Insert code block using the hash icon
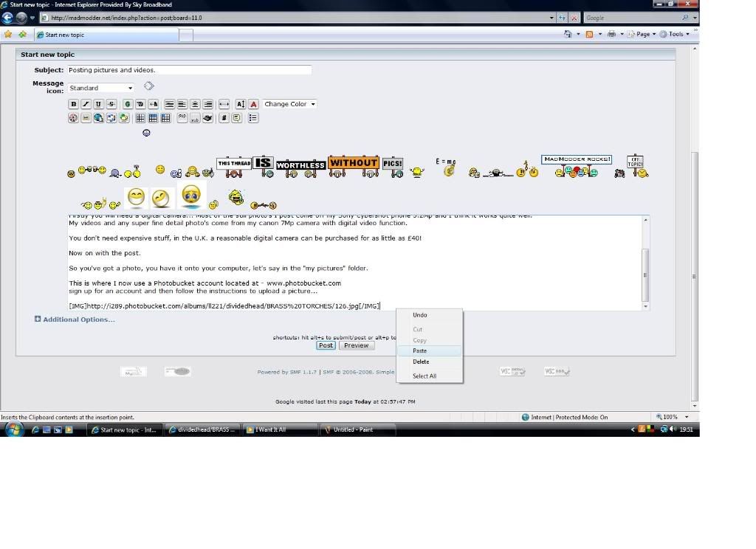Viewport: 756px width, 549px height. [224, 118]
